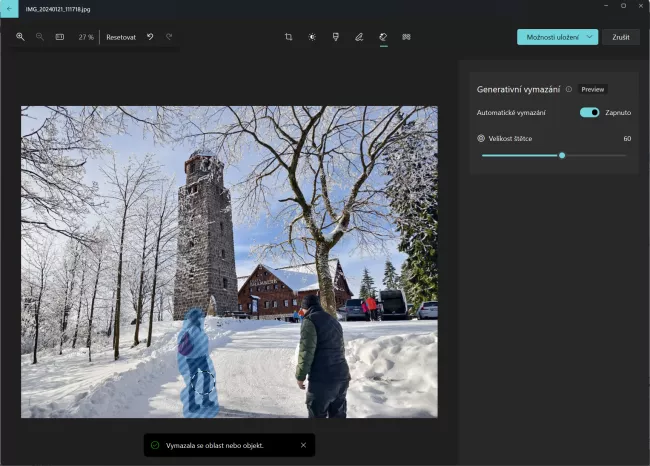Open the background effects tool

tap(406, 37)
